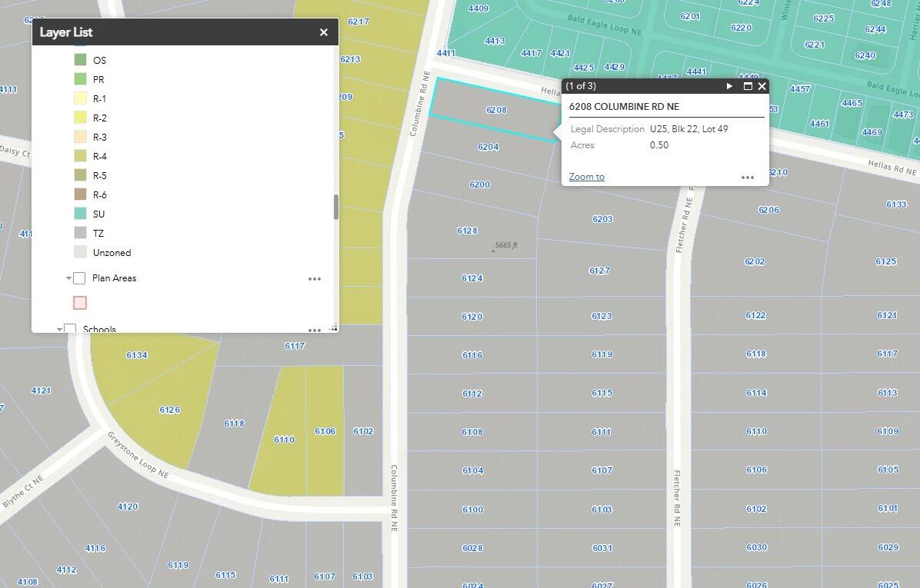This screenshot has height=588, width=920.
Task: Turn on the Schools layer checkbox
Action: (x=70, y=329)
